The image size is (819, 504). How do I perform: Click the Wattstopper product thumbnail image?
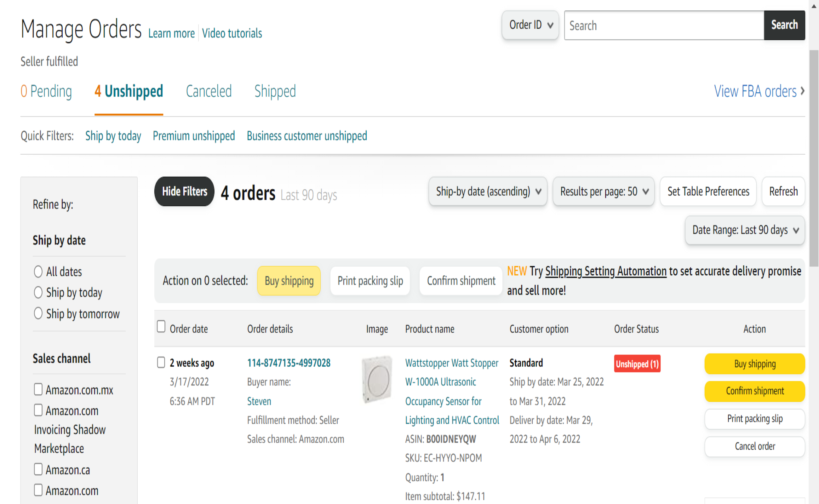[377, 379]
